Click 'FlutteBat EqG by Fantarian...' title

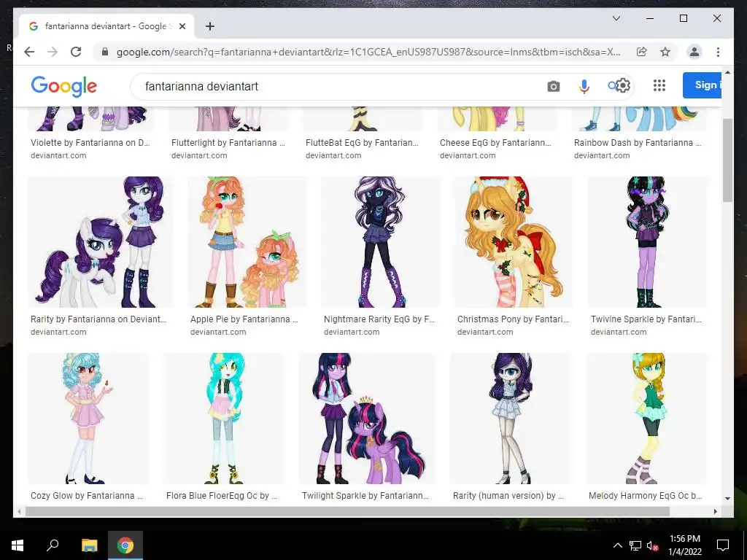[x=362, y=142]
